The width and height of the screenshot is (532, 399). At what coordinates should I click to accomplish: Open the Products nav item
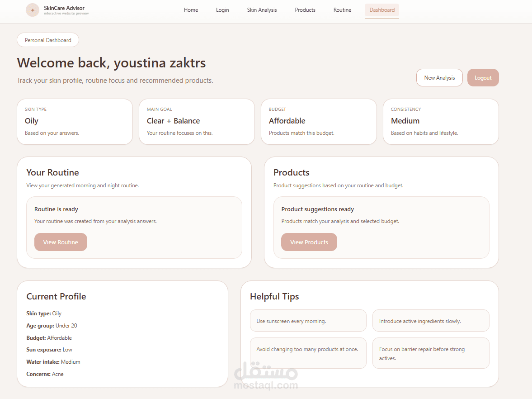pyautogui.click(x=305, y=10)
